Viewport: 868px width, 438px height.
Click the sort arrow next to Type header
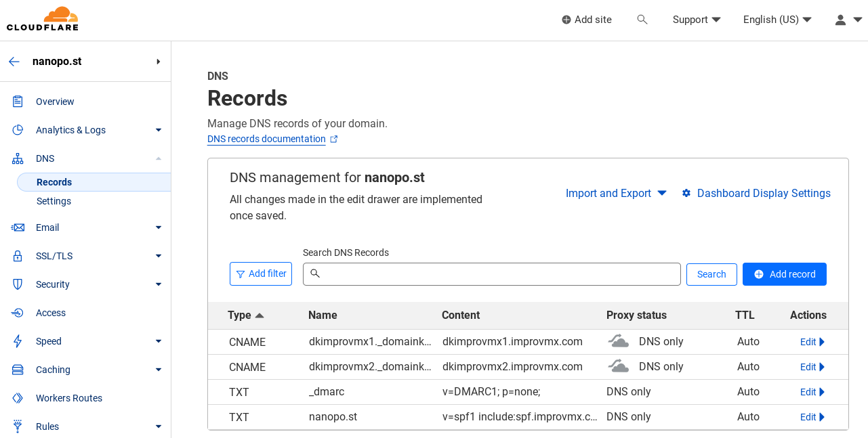point(260,315)
